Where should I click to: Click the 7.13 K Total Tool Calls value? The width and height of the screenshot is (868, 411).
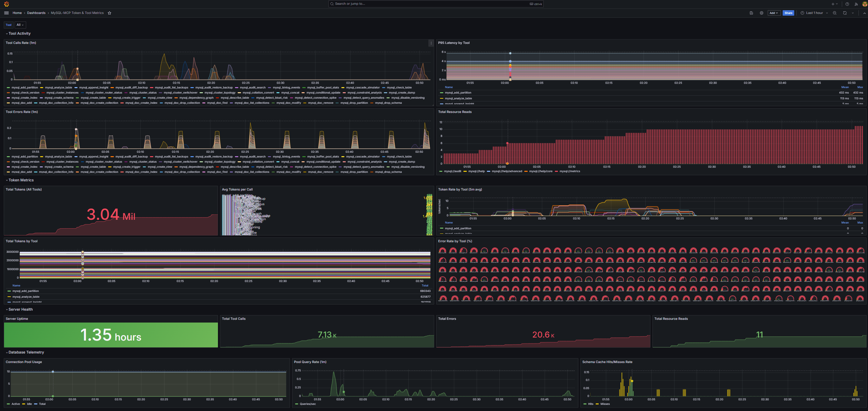[327, 335]
